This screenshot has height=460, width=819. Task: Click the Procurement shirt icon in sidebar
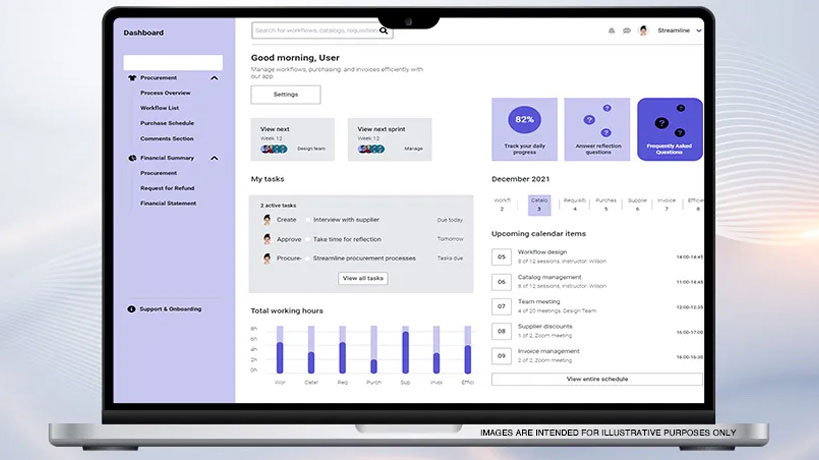pyautogui.click(x=132, y=77)
